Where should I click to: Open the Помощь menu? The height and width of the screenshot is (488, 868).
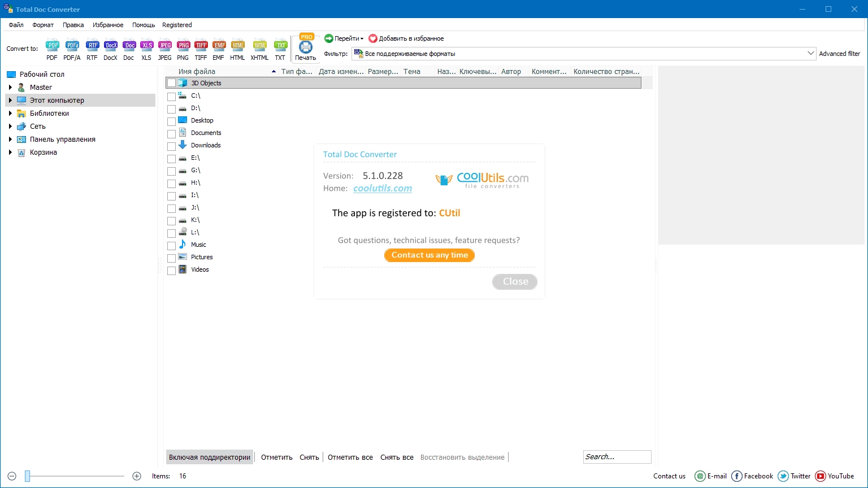click(x=144, y=25)
